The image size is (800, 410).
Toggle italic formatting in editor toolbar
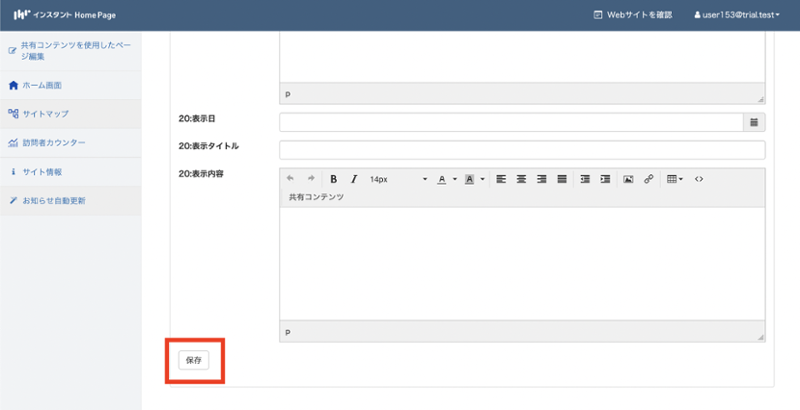(353, 179)
